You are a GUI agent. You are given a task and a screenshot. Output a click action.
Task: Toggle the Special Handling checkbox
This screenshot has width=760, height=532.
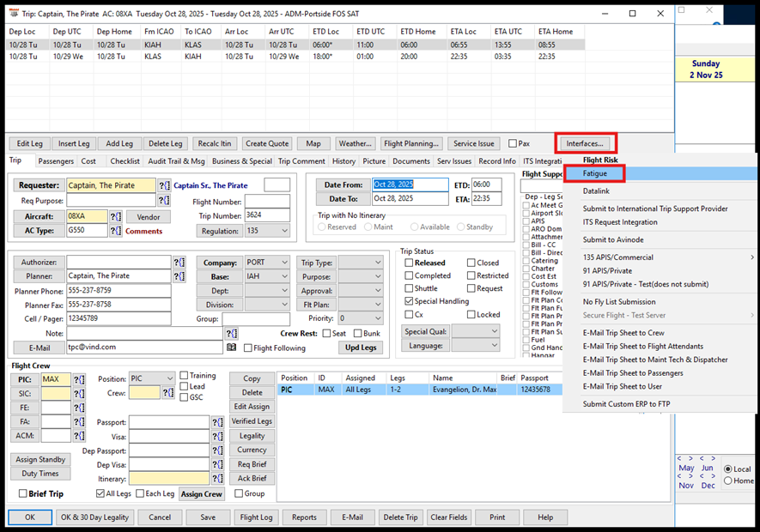(409, 301)
